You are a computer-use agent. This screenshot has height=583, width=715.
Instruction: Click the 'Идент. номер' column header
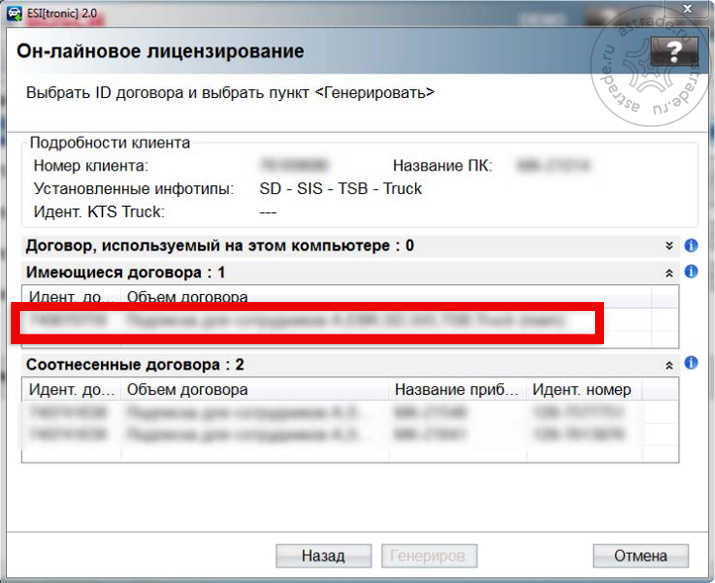tap(584, 390)
